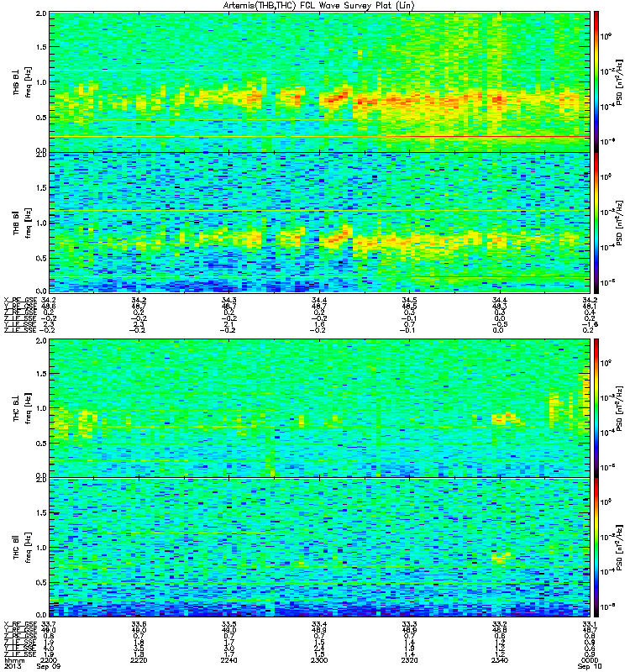Select the 'THC B∥ freq [Hz]' axis label
This screenshot has height=672, width=630.
[x=23, y=548]
